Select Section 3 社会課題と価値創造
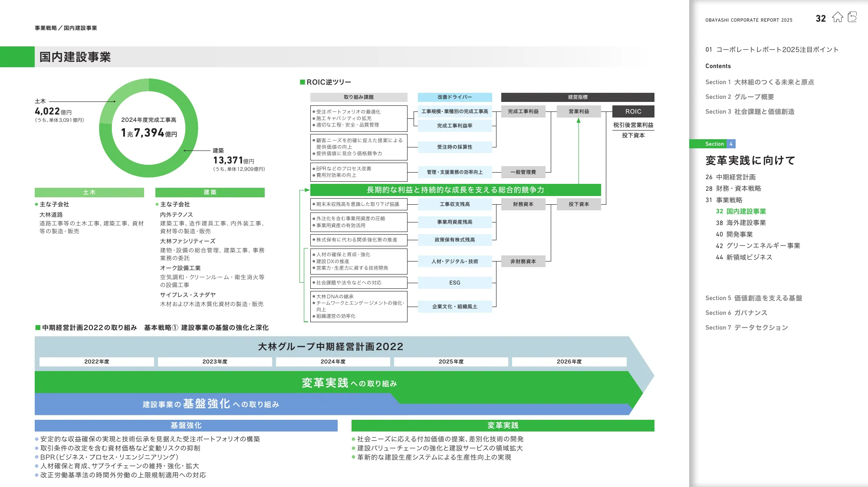 click(x=750, y=111)
